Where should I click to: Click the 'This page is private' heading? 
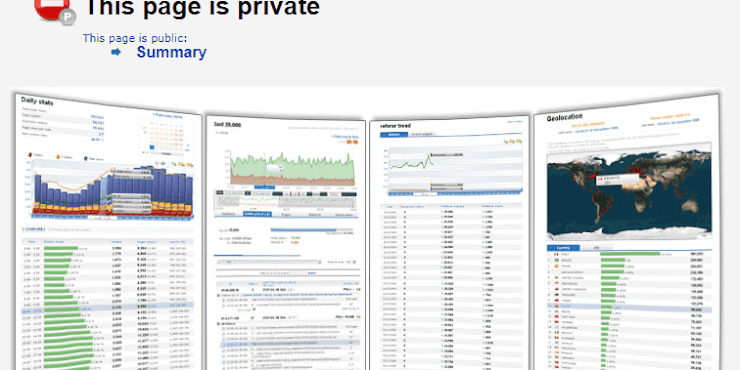[x=203, y=8]
